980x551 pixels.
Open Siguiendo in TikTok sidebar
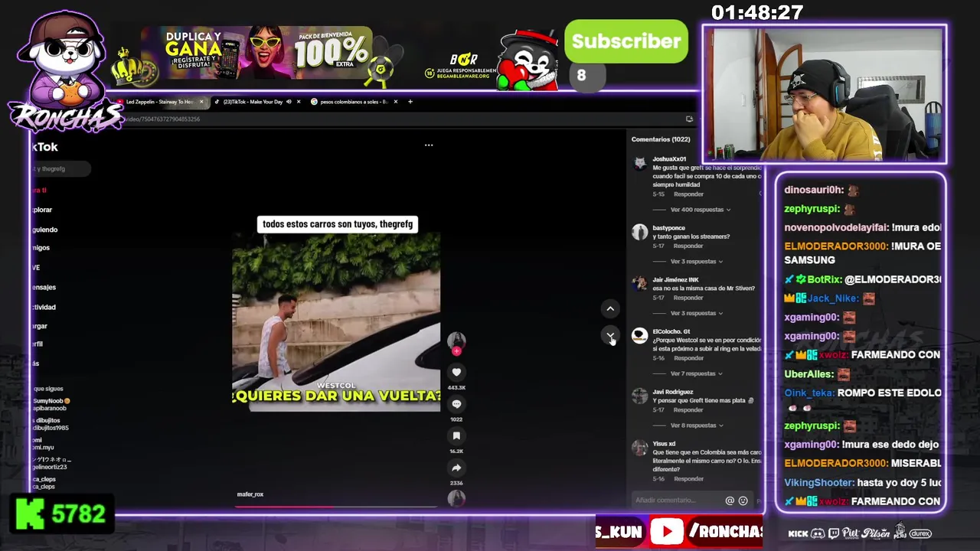pyautogui.click(x=44, y=230)
